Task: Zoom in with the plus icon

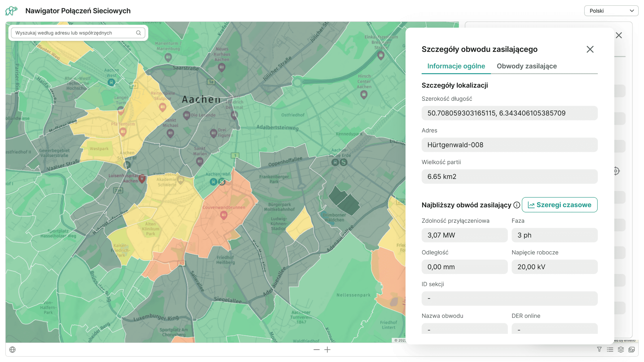Action: coord(327,349)
